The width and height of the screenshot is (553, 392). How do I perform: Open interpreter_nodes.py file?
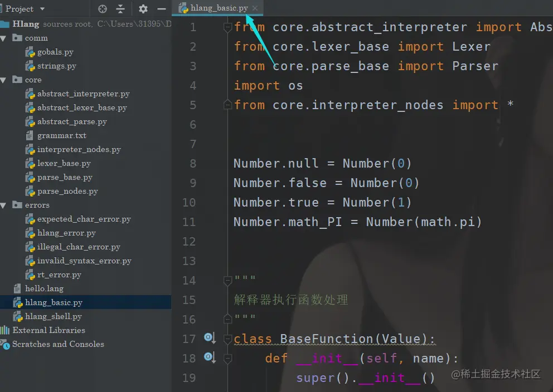click(79, 149)
